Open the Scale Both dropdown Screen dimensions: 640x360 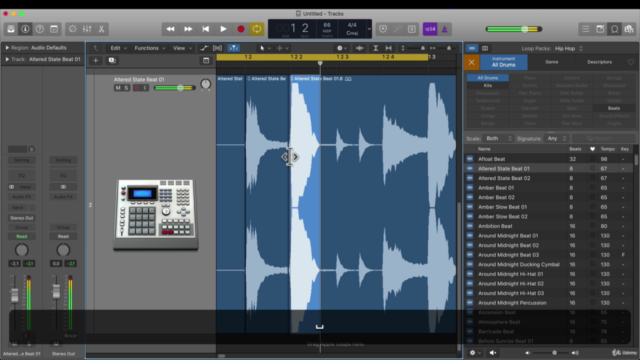coord(498,138)
